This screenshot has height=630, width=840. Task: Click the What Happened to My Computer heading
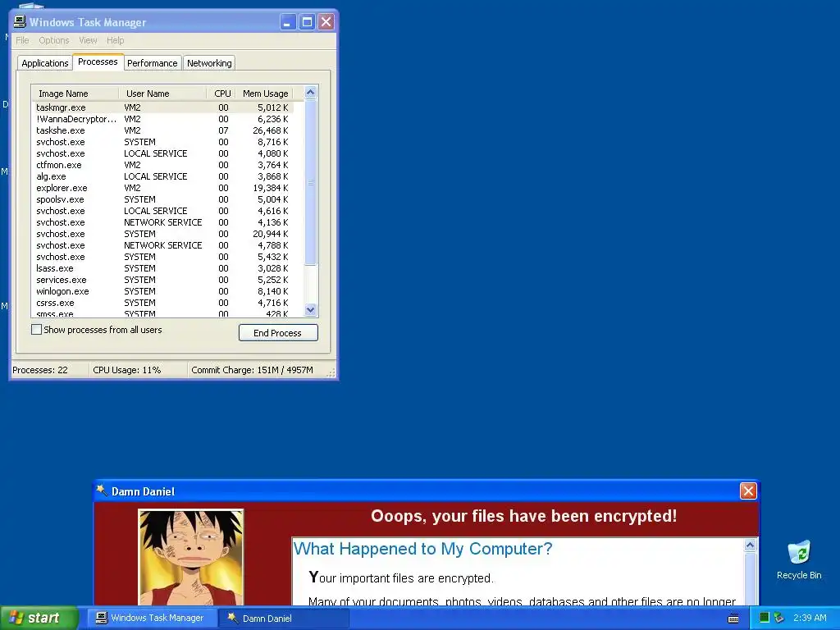point(422,549)
